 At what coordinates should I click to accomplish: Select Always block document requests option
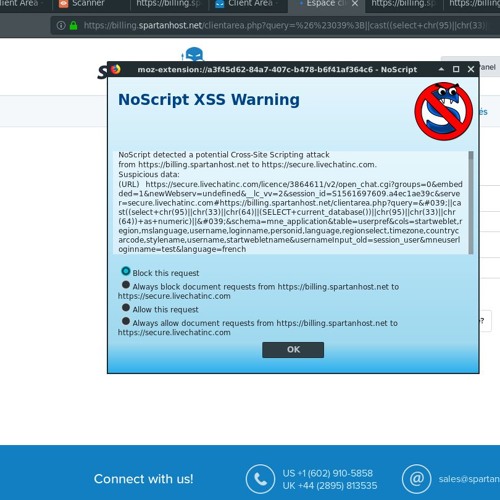click(126, 285)
